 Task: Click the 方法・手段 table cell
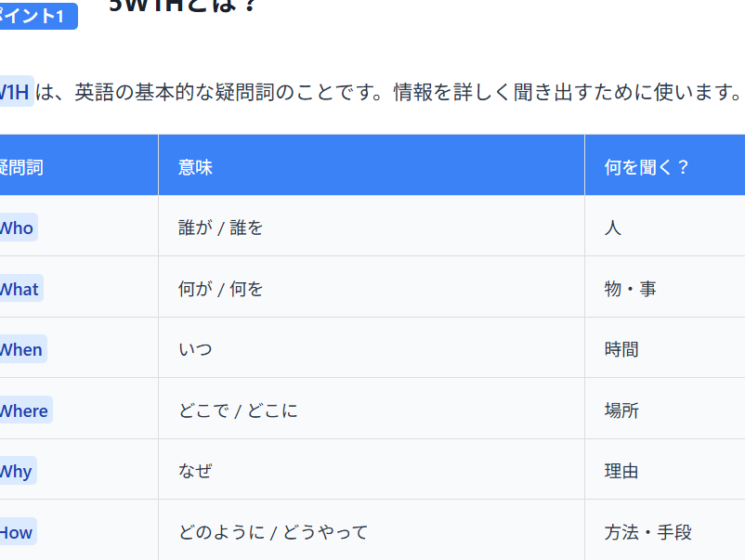pyautogui.click(x=647, y=532)
